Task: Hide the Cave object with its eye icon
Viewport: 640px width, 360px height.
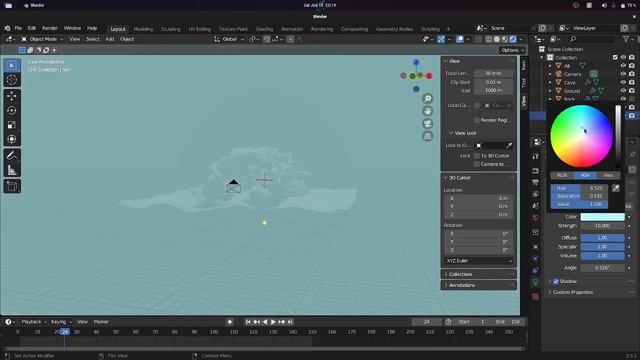Action: tap(623, 82)
